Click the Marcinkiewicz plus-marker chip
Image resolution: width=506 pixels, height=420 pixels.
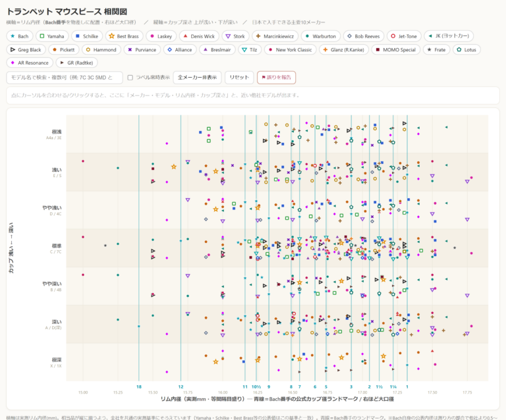pyautogui.click(x=275, y=36)
